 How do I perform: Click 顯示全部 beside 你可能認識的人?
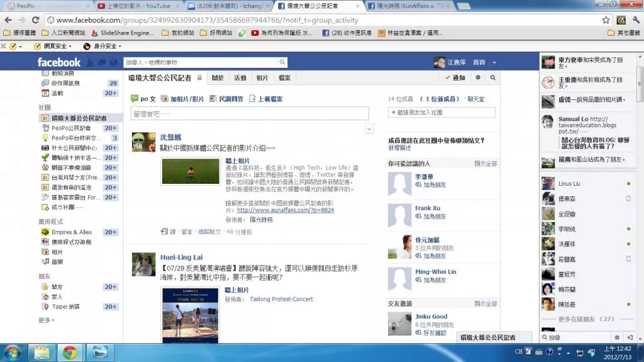pos(486,163)
